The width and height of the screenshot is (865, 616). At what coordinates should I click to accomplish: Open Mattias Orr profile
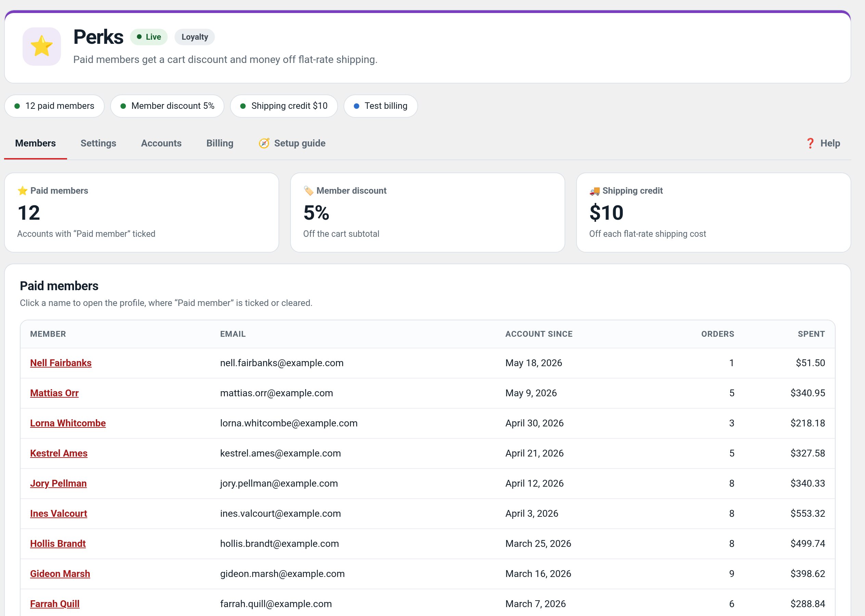click(x=54, y=393)
